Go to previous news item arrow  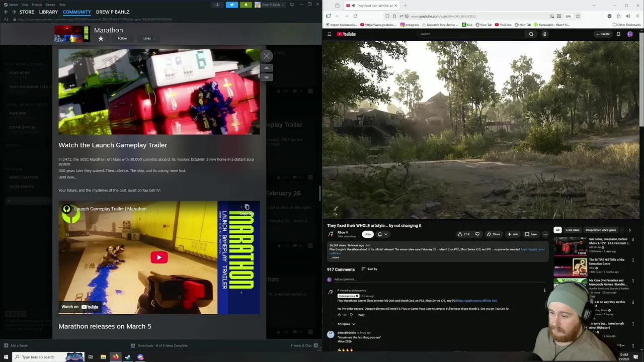(x=267, y=68)
